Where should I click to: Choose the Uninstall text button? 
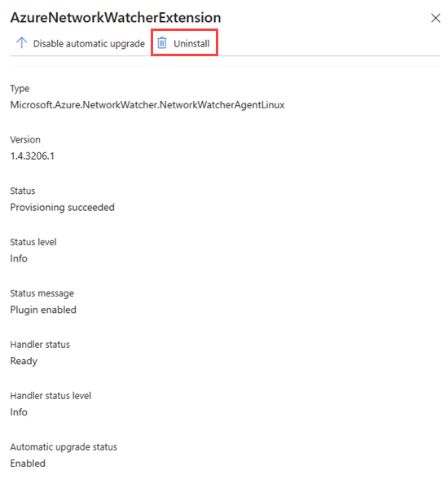click(191, 44)
